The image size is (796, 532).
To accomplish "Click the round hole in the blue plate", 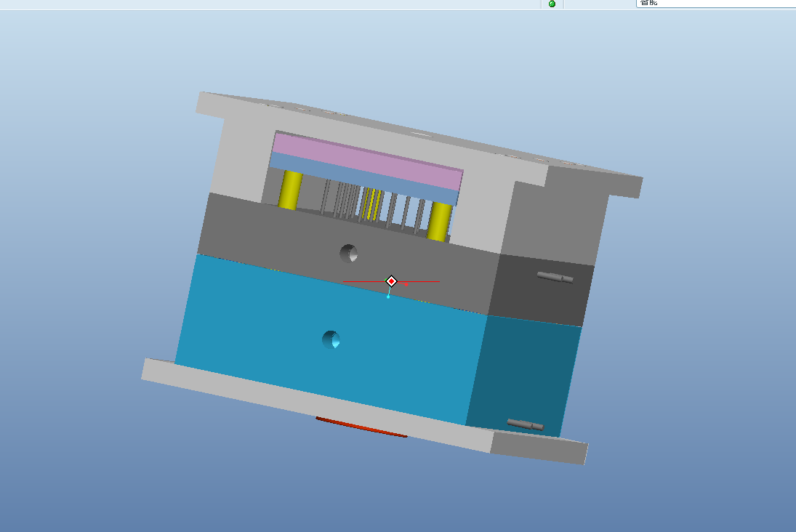I will (x=331, y=339).
